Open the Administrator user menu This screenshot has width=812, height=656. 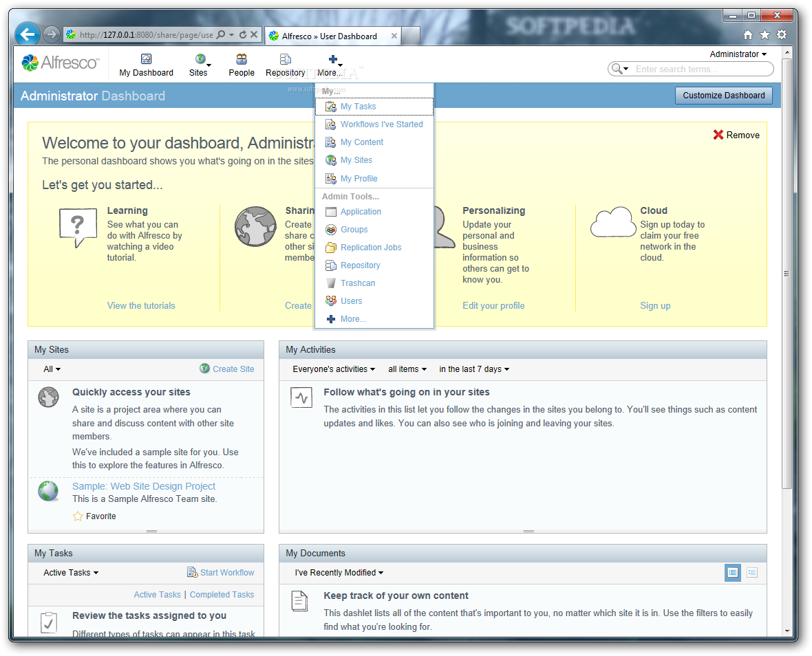click(x=738, y=54)
